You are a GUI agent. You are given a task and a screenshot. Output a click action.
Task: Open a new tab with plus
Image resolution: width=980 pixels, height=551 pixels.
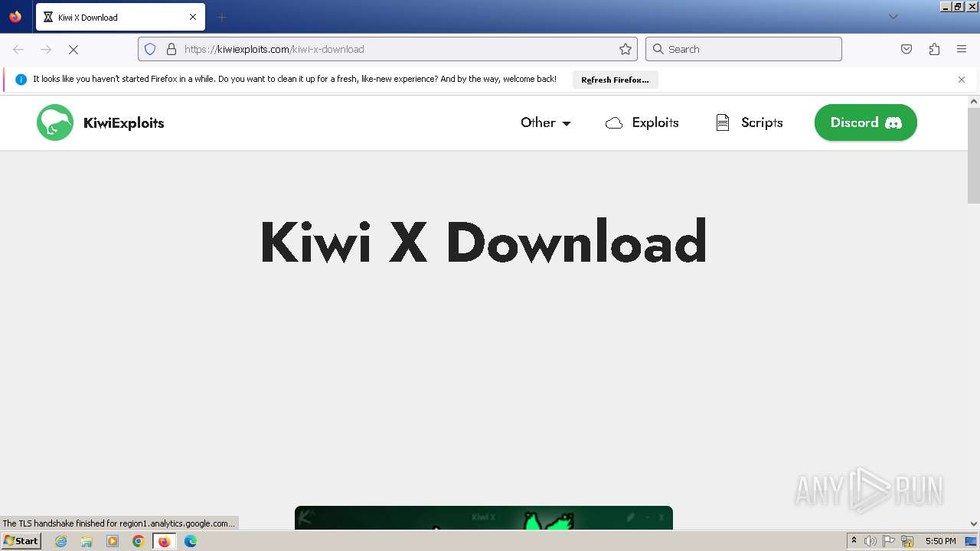tap(222, 17)
